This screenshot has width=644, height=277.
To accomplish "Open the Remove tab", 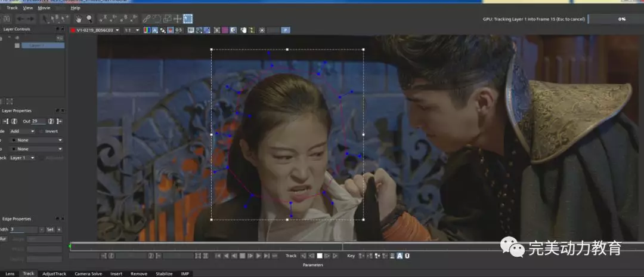I will pyautogui.click(x=139, y=273).
